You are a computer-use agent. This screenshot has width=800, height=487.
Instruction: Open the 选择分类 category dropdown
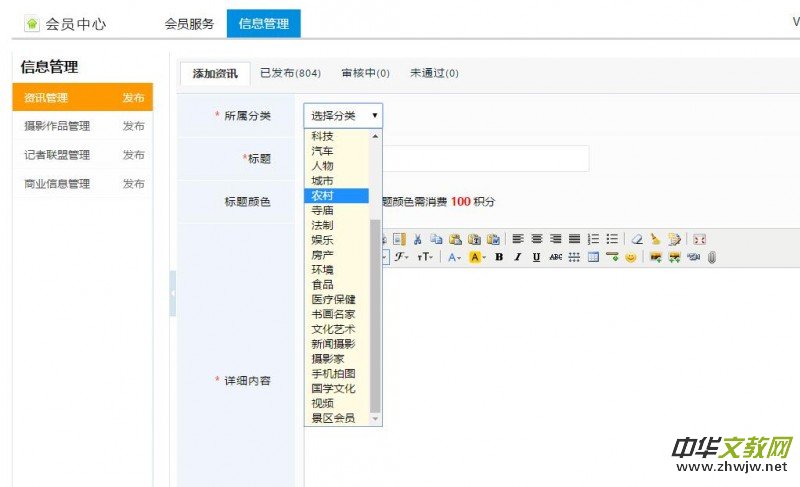342,115
